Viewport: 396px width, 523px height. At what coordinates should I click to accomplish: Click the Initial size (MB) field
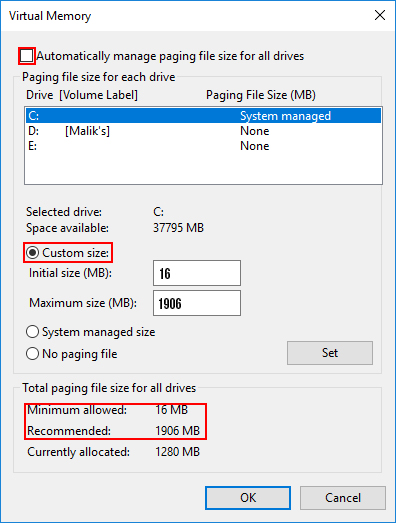point(197,273)
